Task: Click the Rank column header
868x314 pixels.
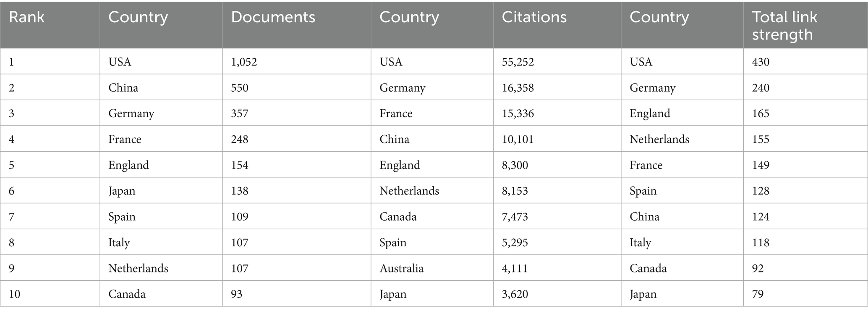Action: click(x=26, y=17)
